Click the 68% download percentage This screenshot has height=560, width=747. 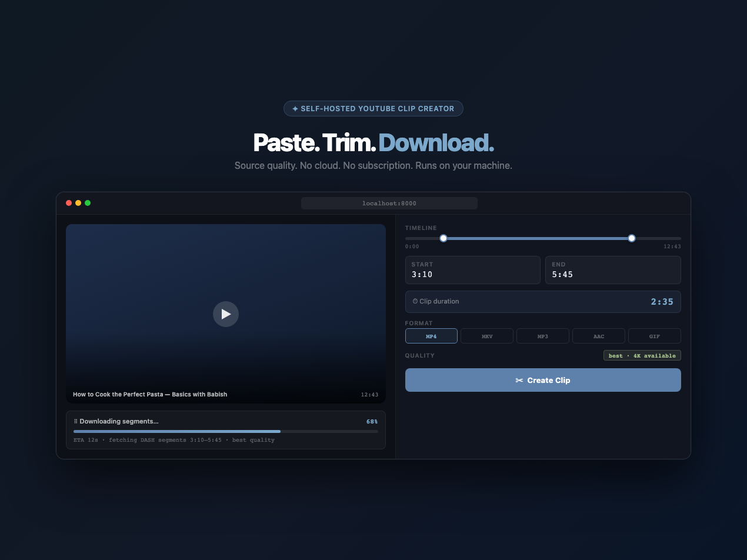pos(372,421)
